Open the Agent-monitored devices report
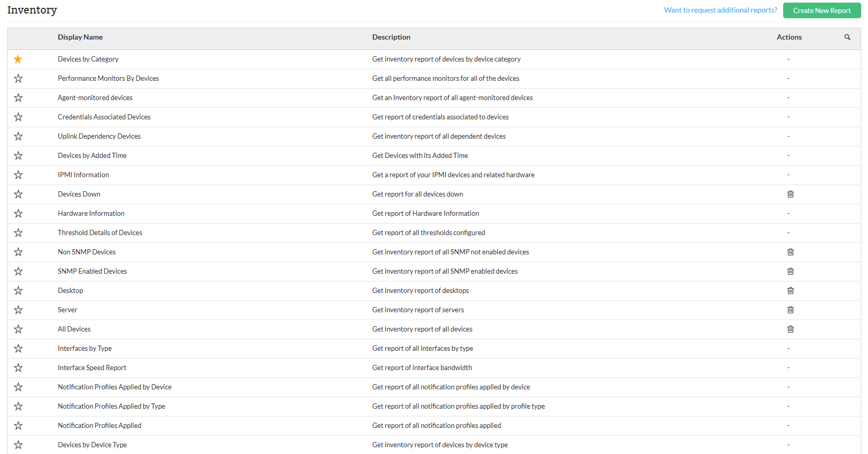Screen dimensions: 868x454 tap(95, 97)
